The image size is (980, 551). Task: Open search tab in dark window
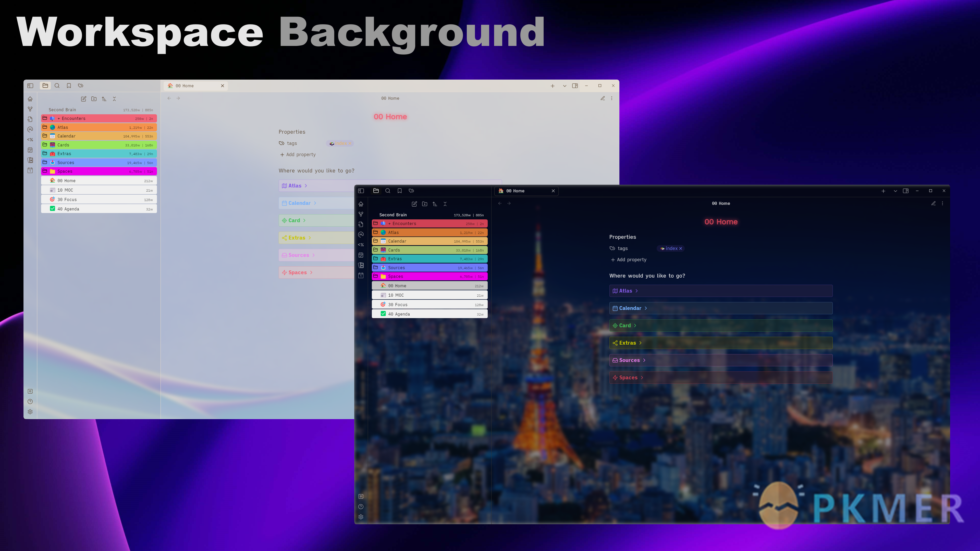click(x=388, y=191)
